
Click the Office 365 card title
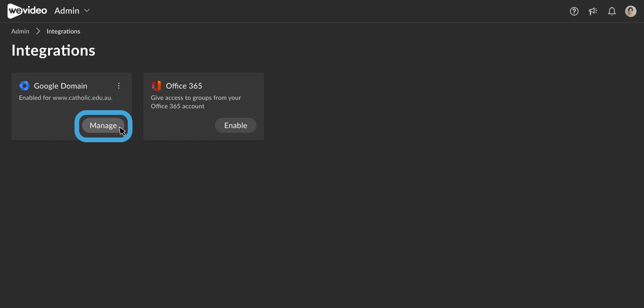[x=184, y=86]
